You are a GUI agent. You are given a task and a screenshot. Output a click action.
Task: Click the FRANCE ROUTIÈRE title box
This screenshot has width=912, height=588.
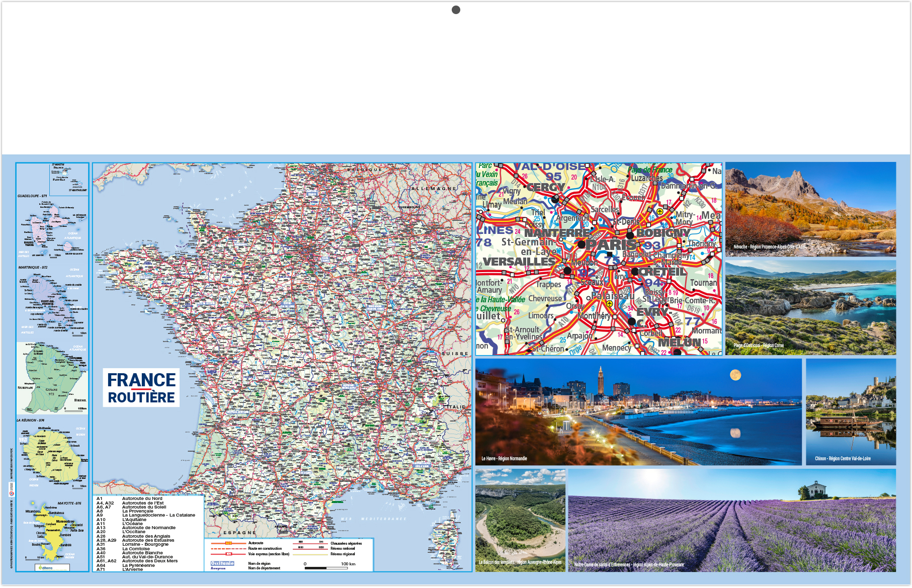(x=141, y=388)
